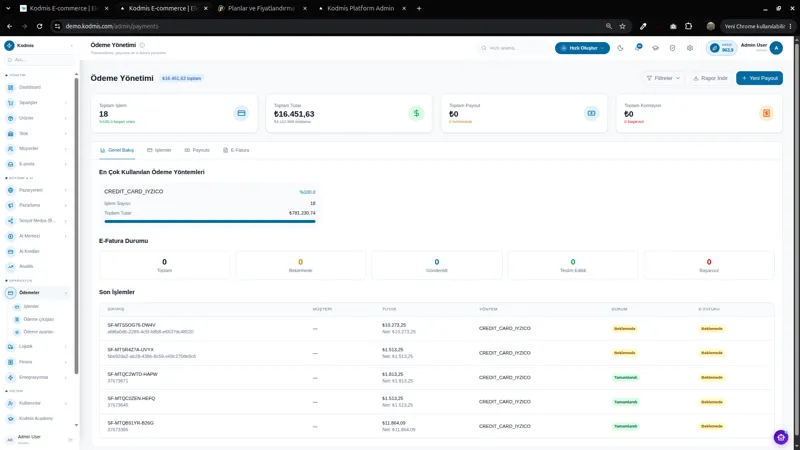Switch to the E-Fatura tab

pos(236,150)
